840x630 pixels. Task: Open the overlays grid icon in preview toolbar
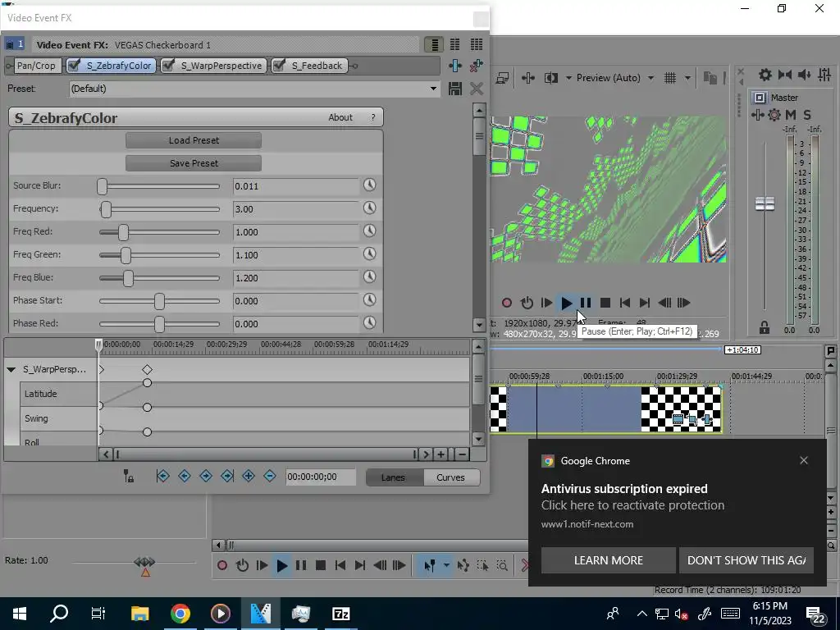click(670, 78)
